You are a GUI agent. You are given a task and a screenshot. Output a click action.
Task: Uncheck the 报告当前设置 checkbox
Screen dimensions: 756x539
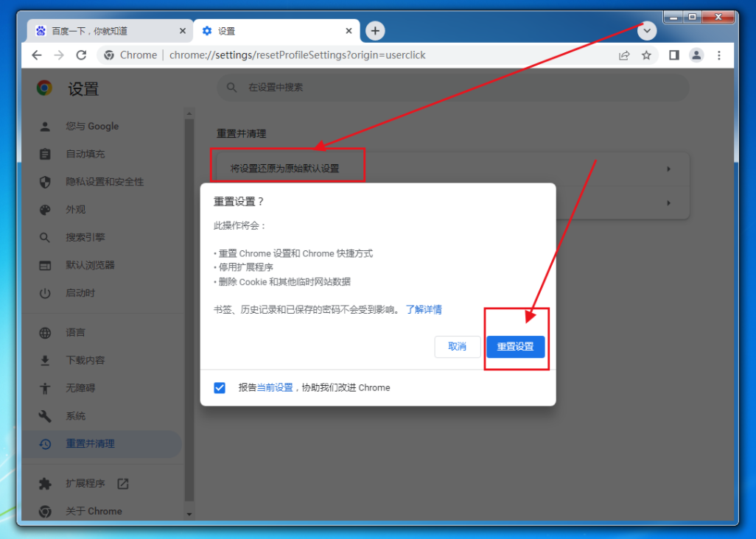pyautogui.click(x=220, y=387)
